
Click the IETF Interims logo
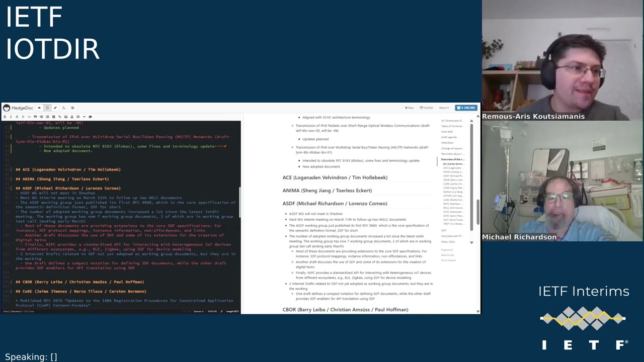[x=584, y=318]
